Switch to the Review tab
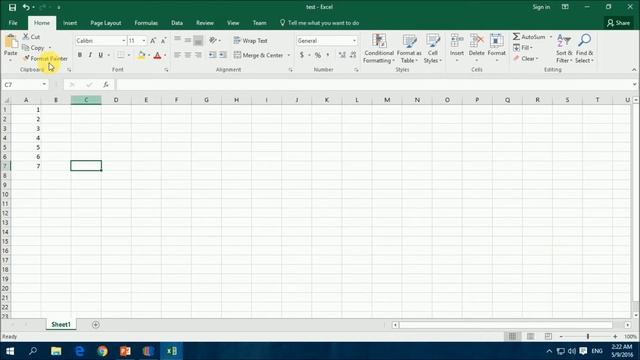The width and height of the screenshot is (640, 360). click(205, 23)
